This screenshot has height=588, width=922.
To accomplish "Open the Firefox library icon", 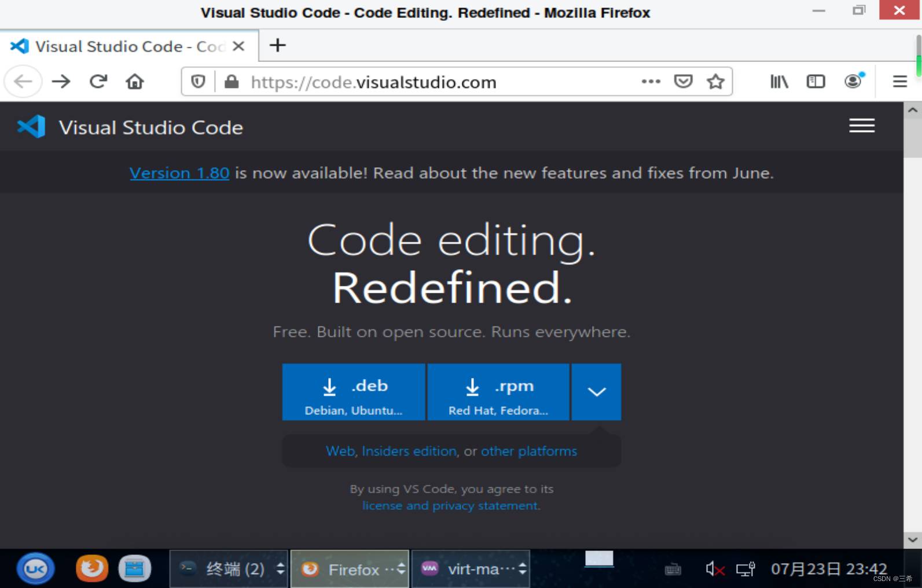I will [779, 82].
